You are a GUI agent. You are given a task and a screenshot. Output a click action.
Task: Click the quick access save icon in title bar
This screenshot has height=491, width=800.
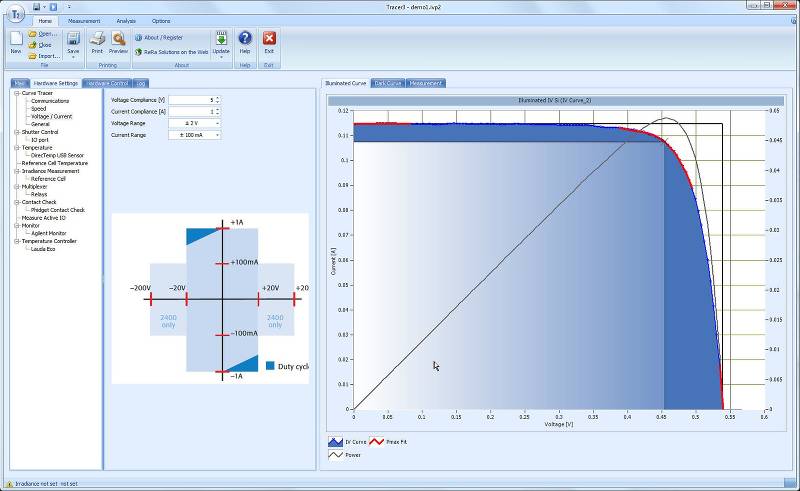(x=36, y=7)
